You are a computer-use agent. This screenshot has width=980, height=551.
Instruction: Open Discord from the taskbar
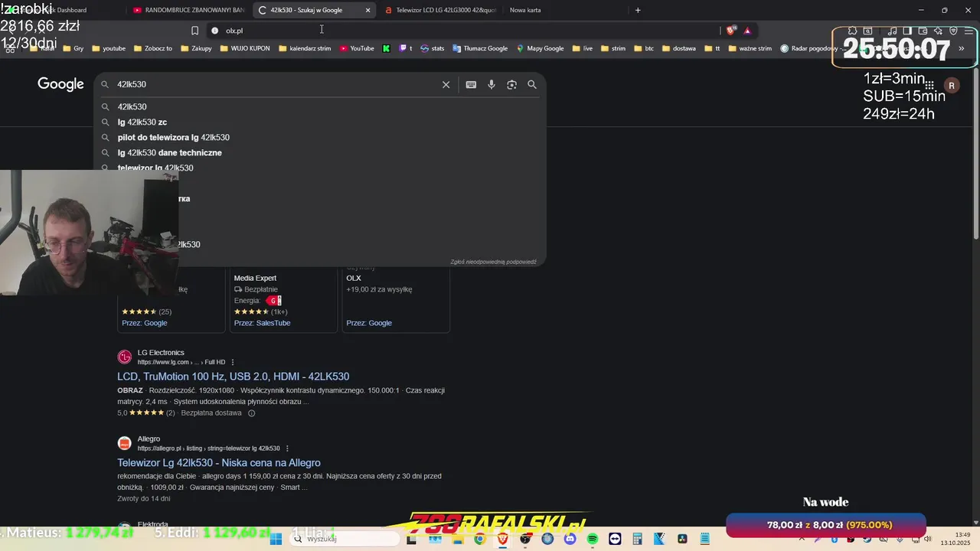(x=570, y=539)
